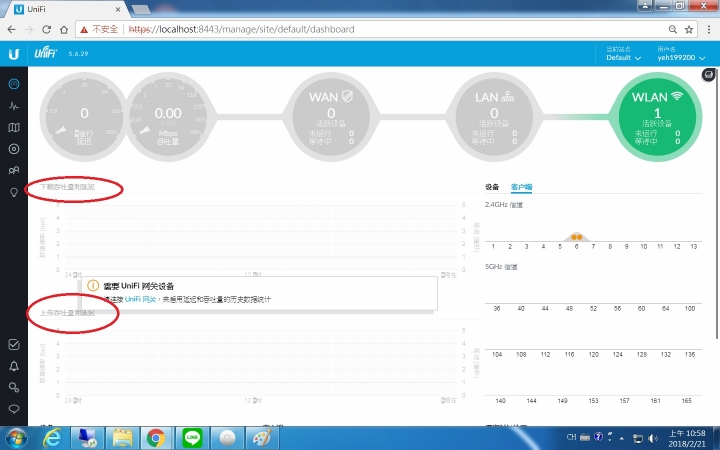Image resolution: width=720 pixels, height=450 pixels.
Task: Click the 2.4GHz channel label
Action: coord(504,205)
